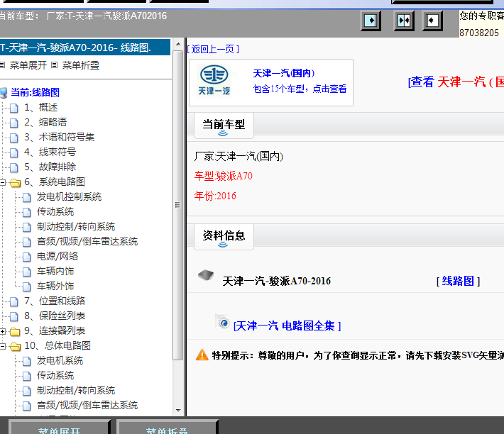Open 1、概述 in the tree

[x=41, y=107]
